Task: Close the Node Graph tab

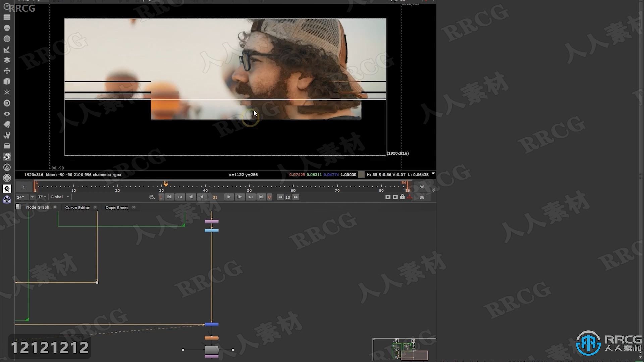Action: [55, 207]
